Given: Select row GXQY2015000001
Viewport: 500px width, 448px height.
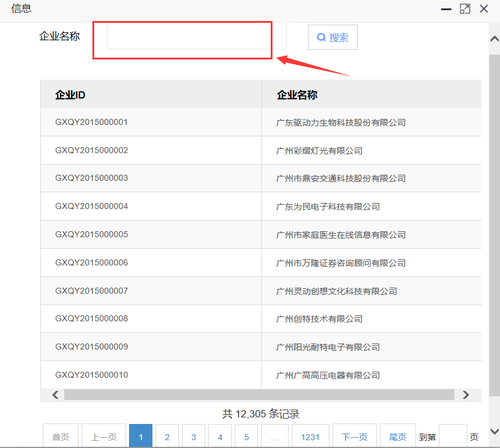Looking at the screenshot, I should pos(261,123).
